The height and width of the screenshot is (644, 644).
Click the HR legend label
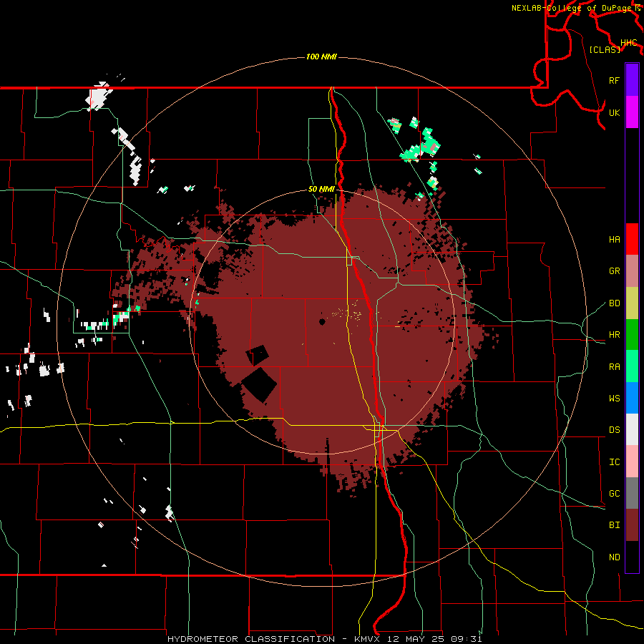point(614,335)
